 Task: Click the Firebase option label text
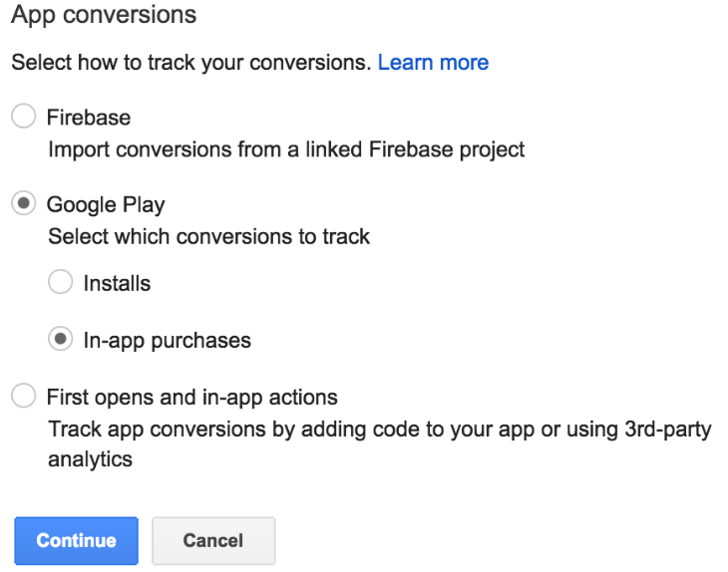pyautogui.click(x=89, y=118)
